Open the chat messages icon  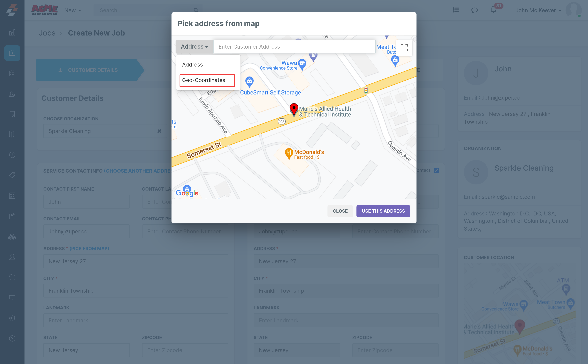(x=474, y=10)
